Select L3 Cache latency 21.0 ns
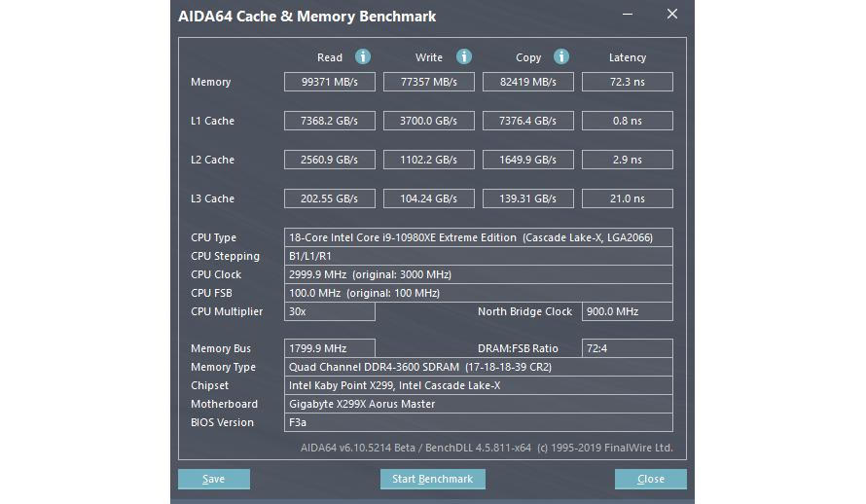Image resolution: width=866 pixels, height=504 pixels. pos(628,198)
